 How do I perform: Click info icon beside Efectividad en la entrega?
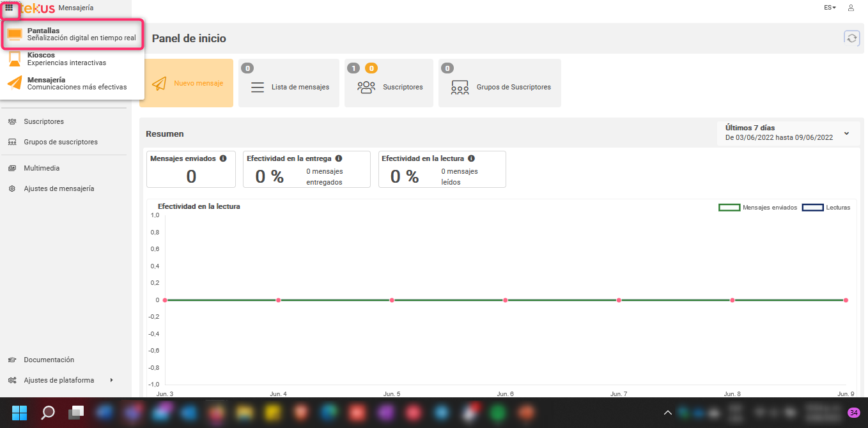[x=339, y=158]
